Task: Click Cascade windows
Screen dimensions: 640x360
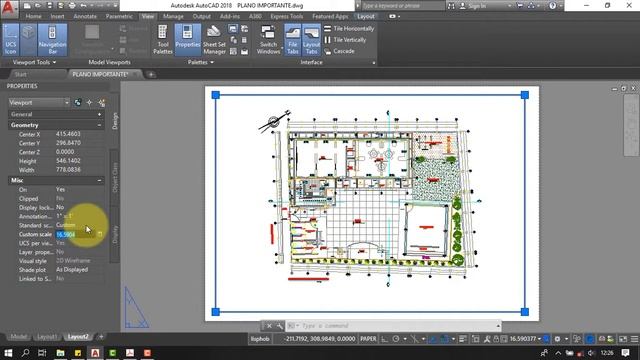Action: click(340, 51)
